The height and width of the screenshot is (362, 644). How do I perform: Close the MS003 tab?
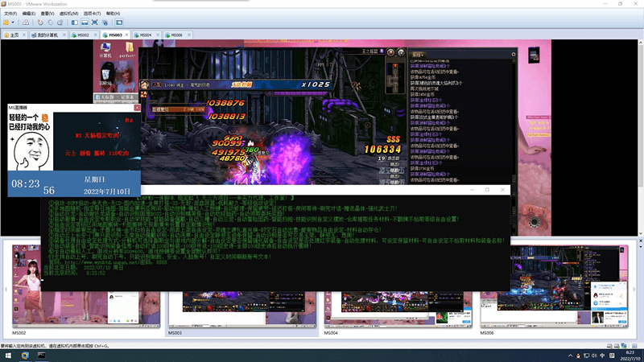[126, 35]
